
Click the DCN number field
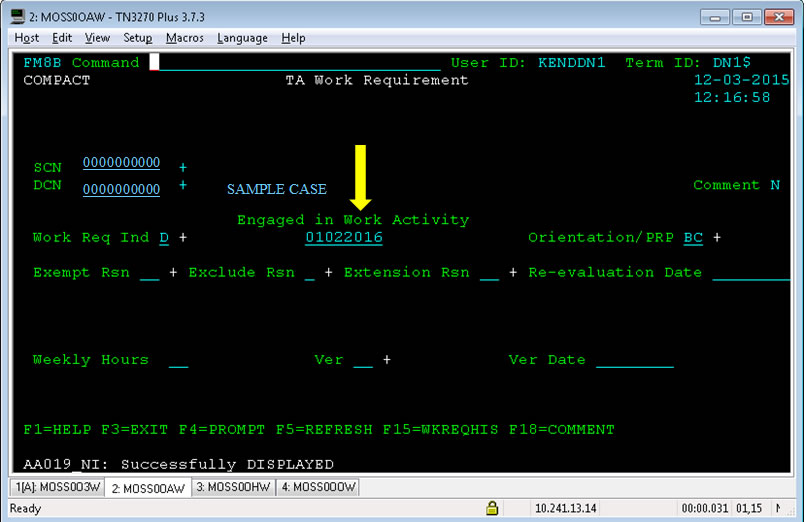[x=121, y=190]
